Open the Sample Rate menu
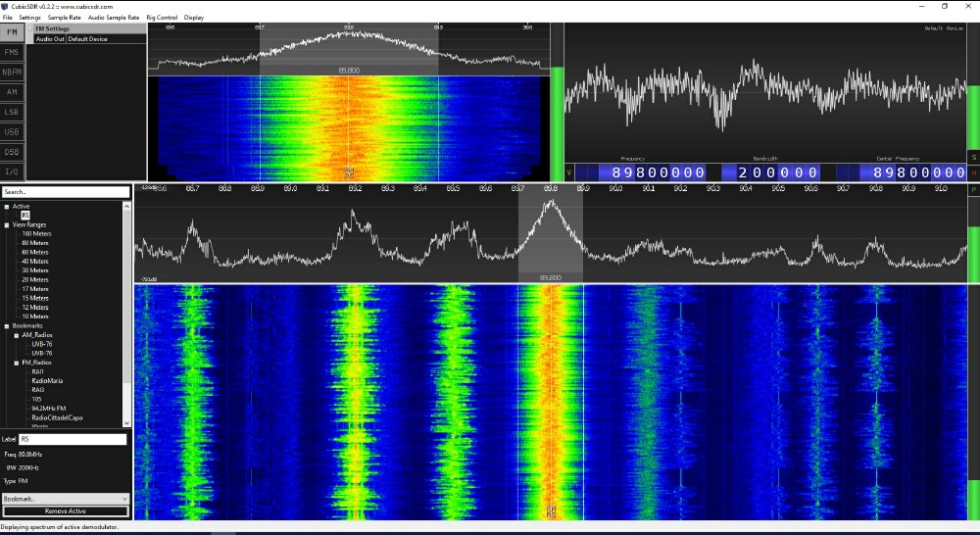 point(64,18)
